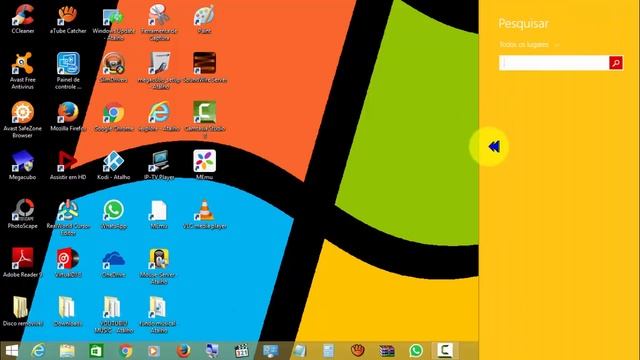Open the white blank-file desktop shortcut
The width and height of the screenshot is (640, 360).
click(159, 213)
